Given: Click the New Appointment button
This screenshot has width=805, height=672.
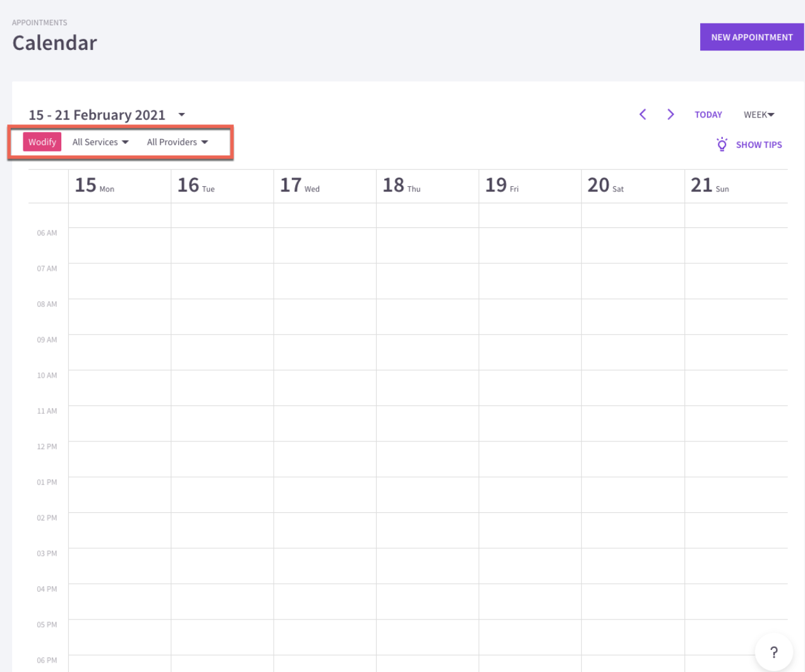Looking at the screenshot, I should point(751,37).
